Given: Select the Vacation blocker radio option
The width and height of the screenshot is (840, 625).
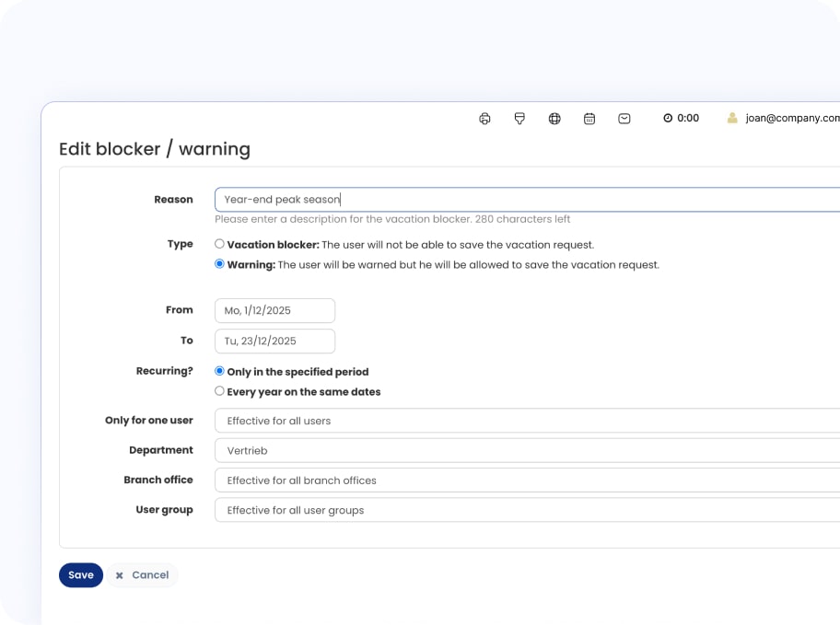Looking at the screenshot, I should pyautogui.click(x=219, y=245).
